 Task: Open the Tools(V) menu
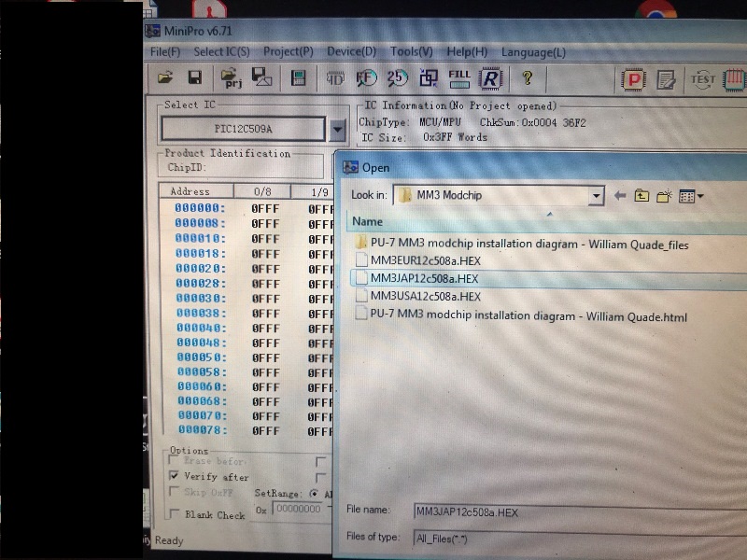click(x=411, y=52)
